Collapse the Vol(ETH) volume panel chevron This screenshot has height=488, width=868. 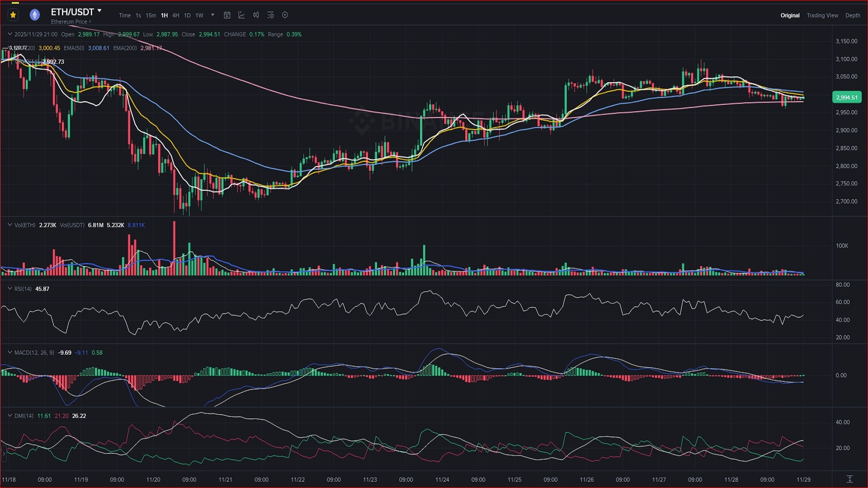9,225
